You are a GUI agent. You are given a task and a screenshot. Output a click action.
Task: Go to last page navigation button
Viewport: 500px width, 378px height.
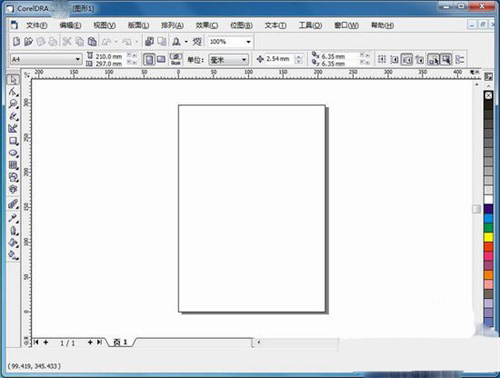coord(99,342)
